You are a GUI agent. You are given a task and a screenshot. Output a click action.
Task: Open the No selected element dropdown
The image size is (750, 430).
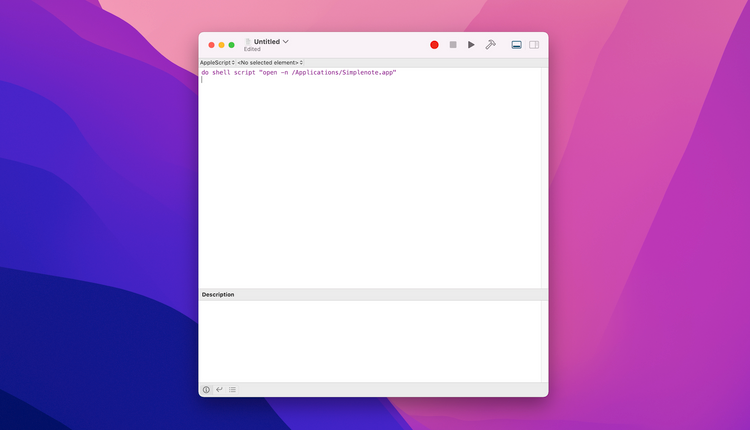(270, 63)
